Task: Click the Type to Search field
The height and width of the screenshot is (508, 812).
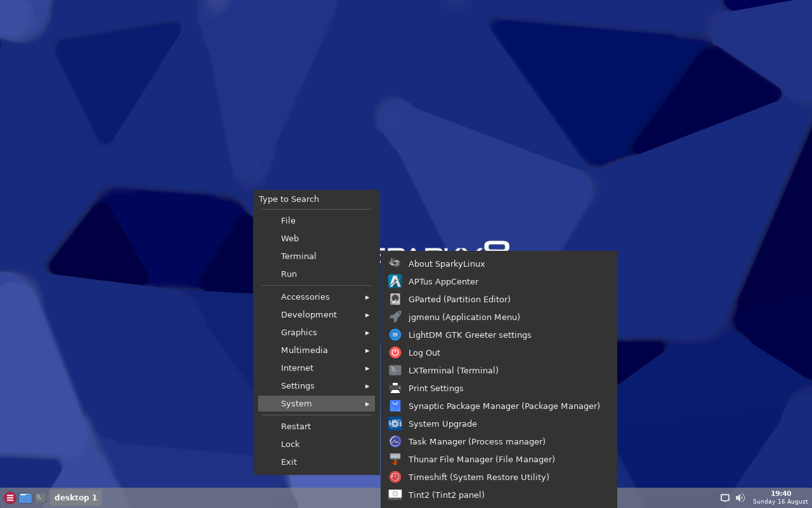Action: (317, 199)
